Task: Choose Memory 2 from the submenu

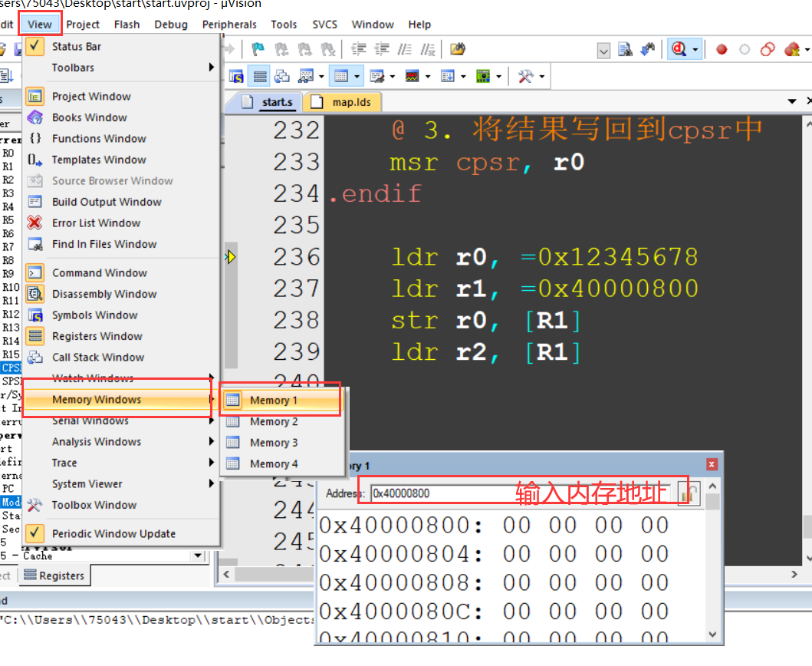Action: pos(283,421)
